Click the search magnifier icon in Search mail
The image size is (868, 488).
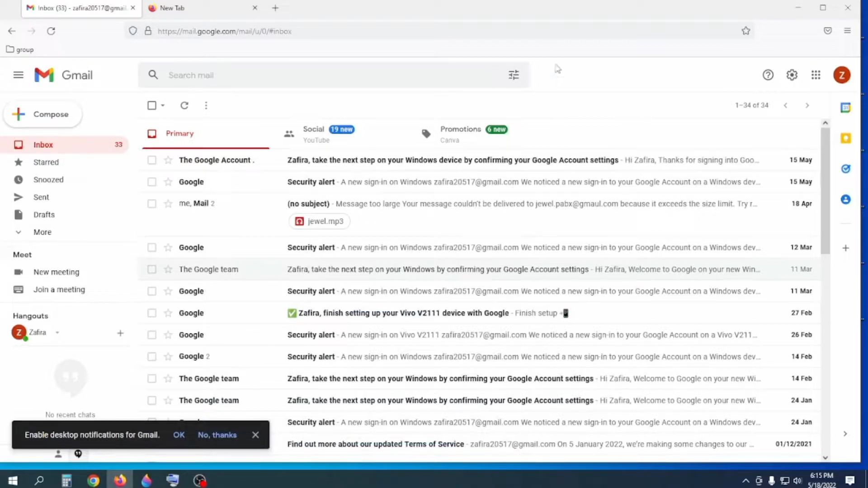coord(153,75)
